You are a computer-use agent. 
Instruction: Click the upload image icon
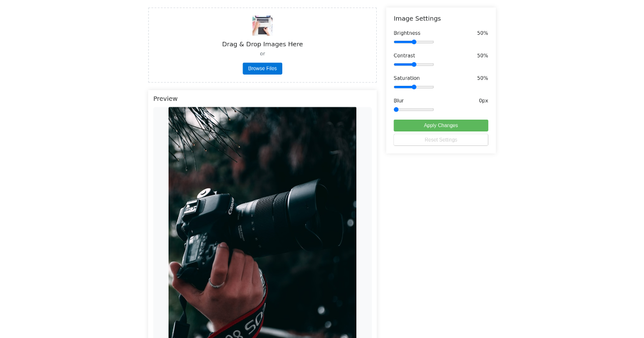[262, 25]
